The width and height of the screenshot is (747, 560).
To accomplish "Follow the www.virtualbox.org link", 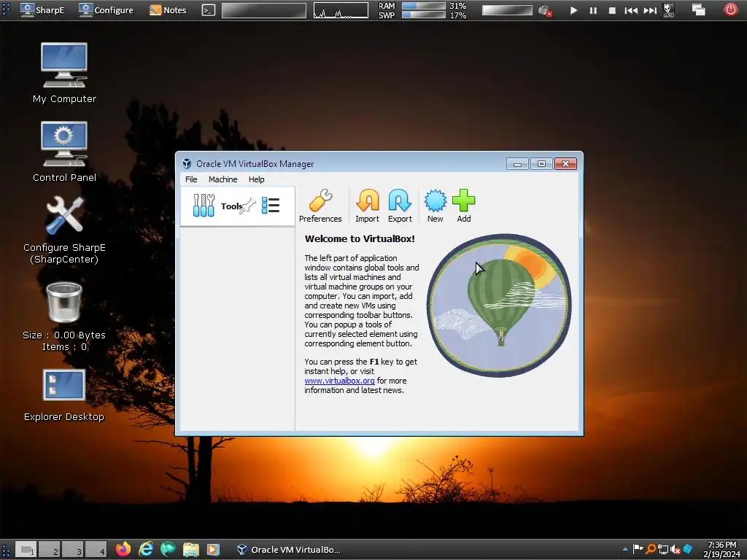I will click(x=339, y=381).
